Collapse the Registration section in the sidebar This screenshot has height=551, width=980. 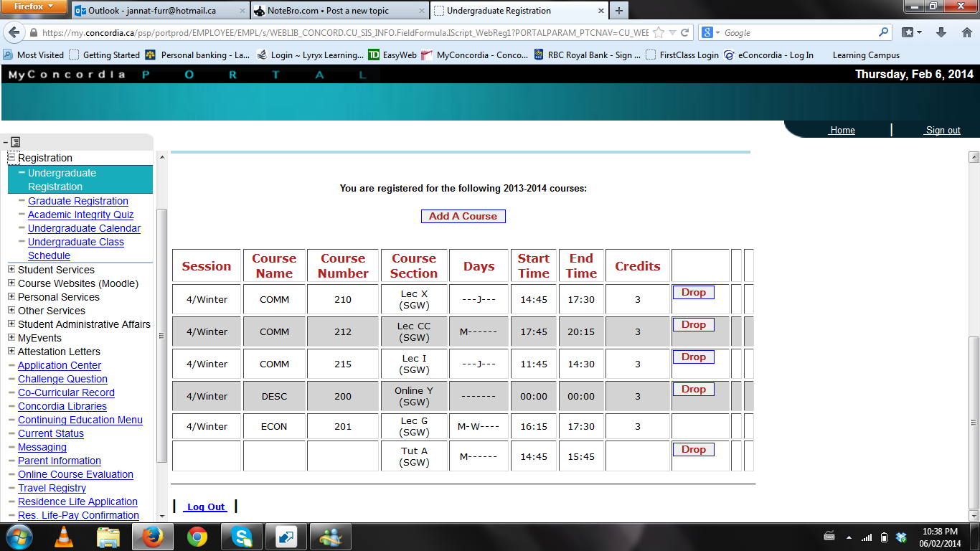(x=11, y=158)
